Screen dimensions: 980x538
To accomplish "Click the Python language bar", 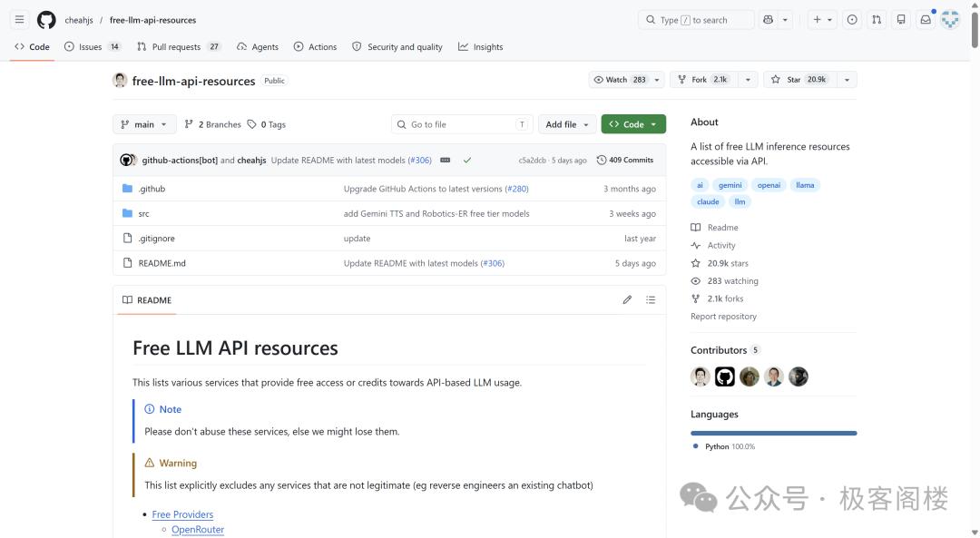I will coord(774,433).
